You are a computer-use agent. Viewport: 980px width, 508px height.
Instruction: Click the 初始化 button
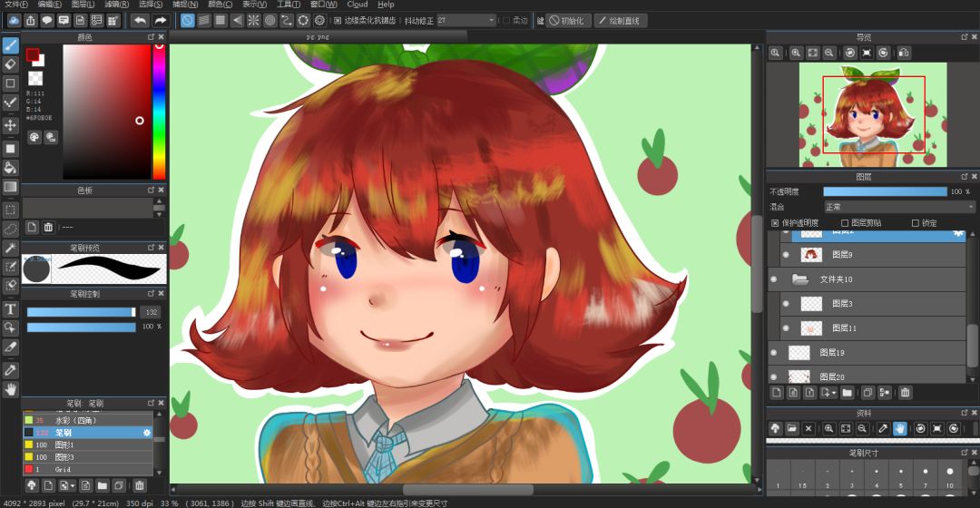pos(566,20)
